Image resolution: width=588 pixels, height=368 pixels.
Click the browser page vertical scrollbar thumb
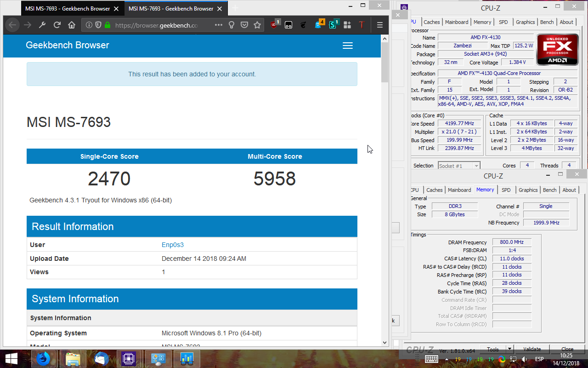click(384, 63)
